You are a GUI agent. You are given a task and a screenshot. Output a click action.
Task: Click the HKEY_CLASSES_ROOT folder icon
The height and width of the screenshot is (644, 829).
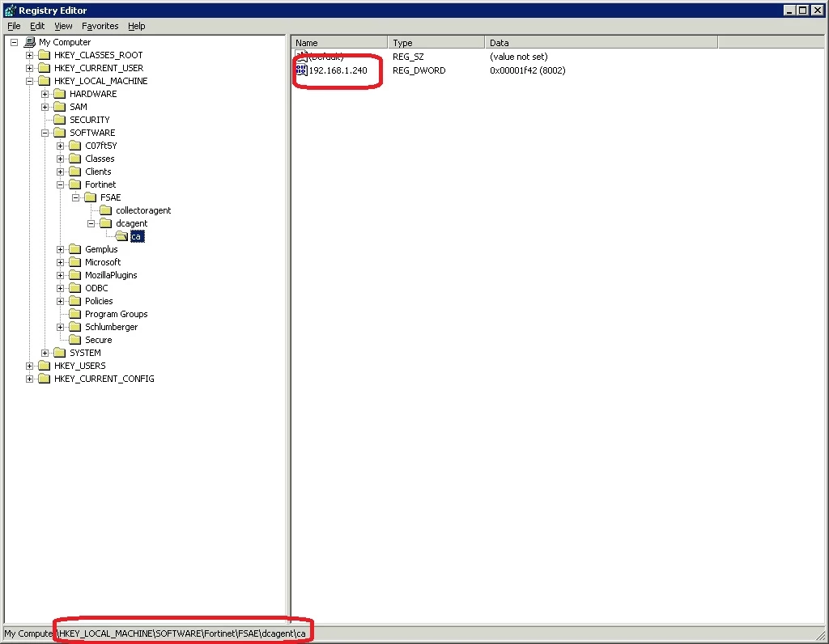[x=45, y=55]
